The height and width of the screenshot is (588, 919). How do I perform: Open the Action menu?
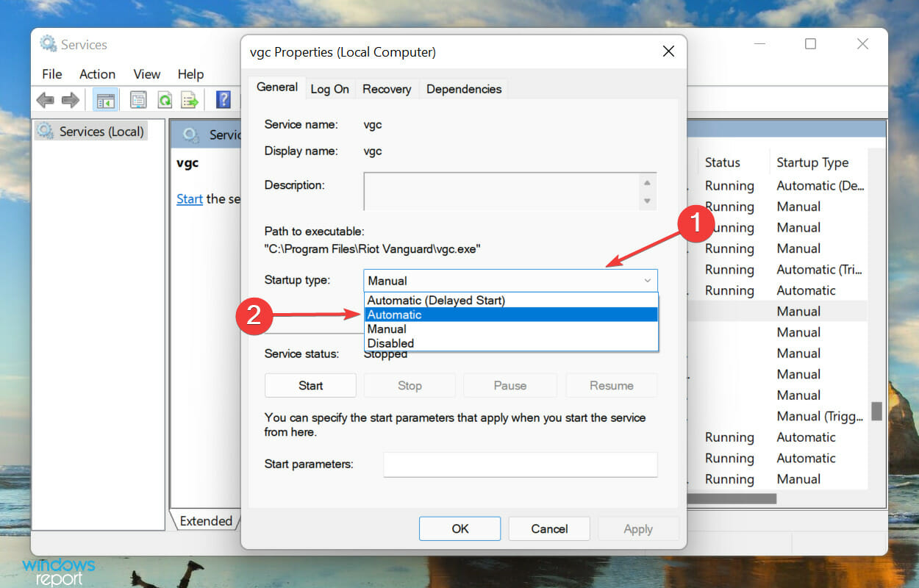click(97, 74)
